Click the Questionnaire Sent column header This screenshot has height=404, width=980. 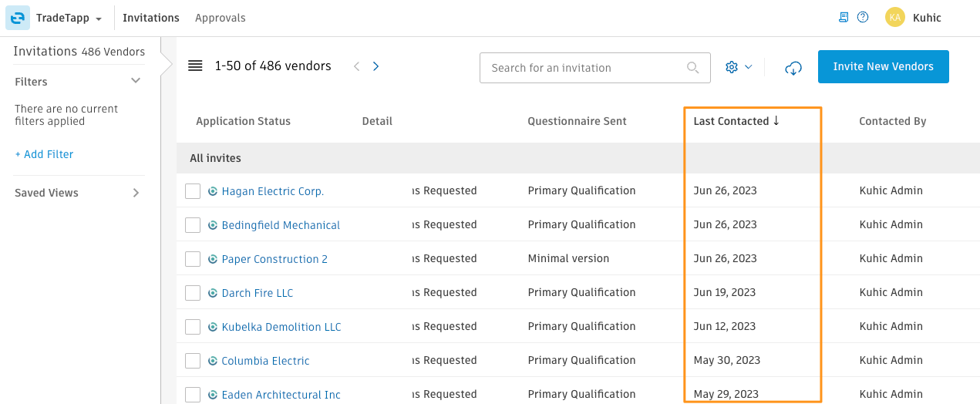(x=577, y=121)
